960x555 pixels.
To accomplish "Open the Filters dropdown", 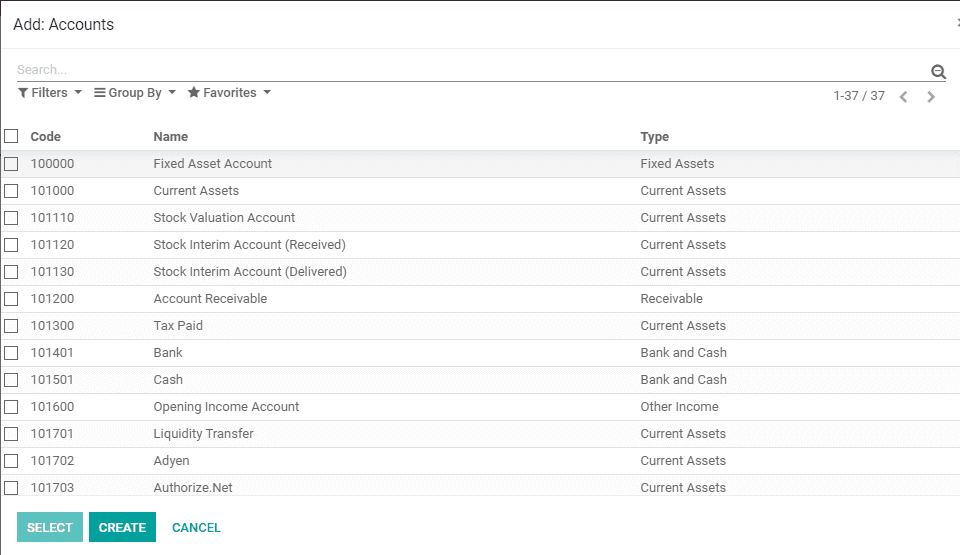I will click(x=50, y=92).
